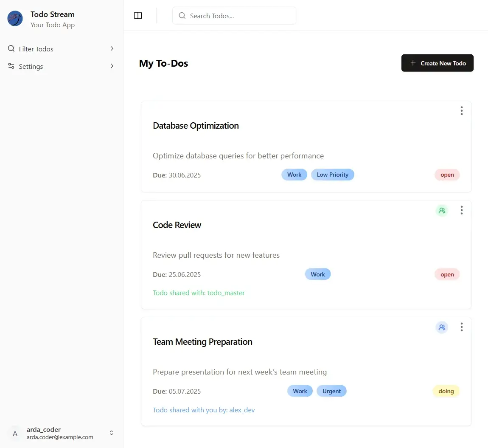This screenshot has width=488, height=448.
Task: Click the arda_coder avatar circle
Action: [15, 433]
